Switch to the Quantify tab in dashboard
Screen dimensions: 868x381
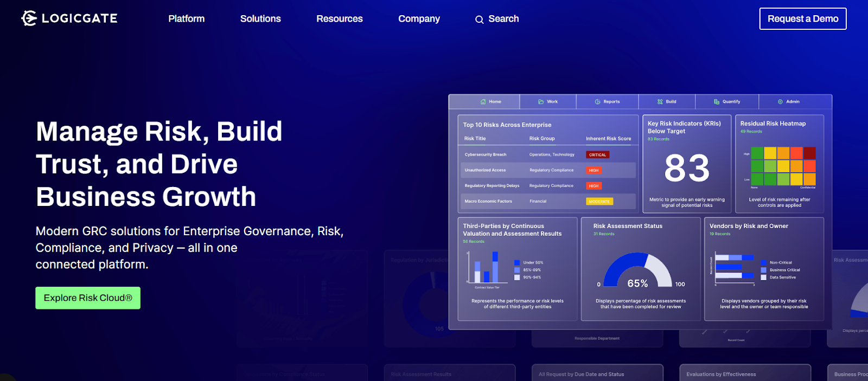coord(727,102)
